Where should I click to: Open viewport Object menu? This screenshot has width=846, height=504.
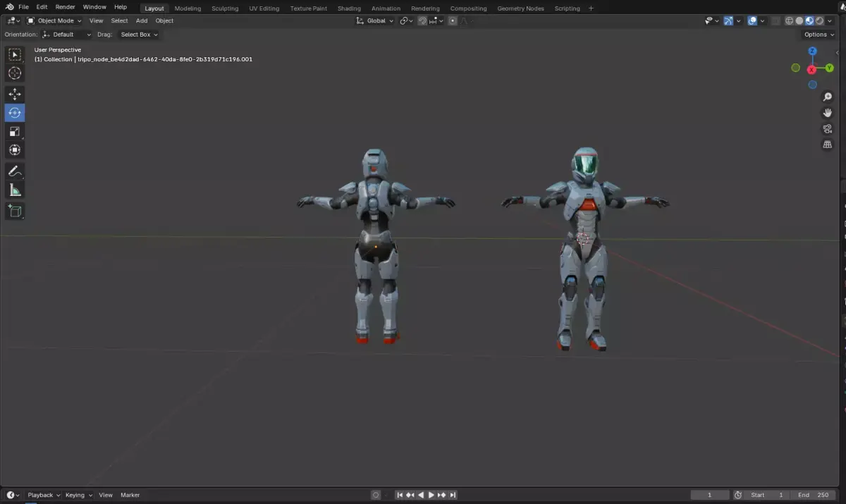pos(164,20)
